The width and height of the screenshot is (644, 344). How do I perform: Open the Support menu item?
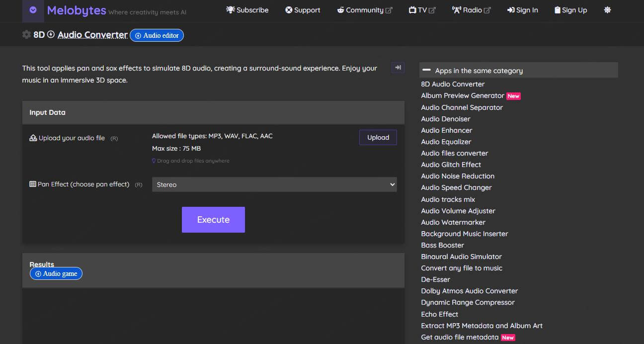[302, 10]
